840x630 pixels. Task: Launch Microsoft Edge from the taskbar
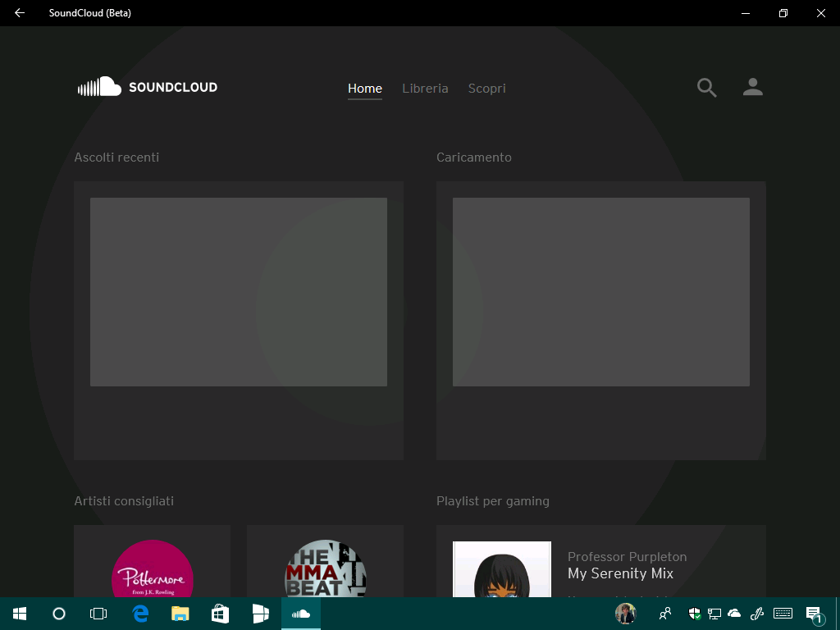pyautogui.click(x=140, y=614)
